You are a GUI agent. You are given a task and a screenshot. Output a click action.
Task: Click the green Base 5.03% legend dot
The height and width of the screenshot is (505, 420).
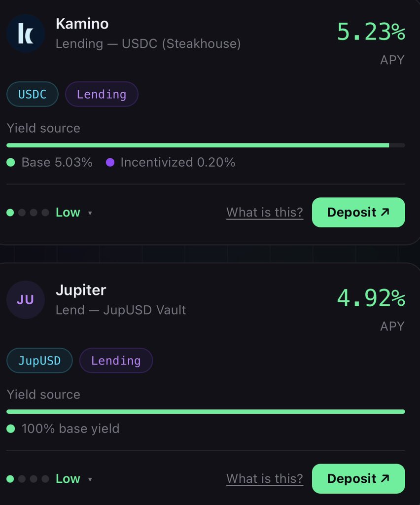[11, 162]
